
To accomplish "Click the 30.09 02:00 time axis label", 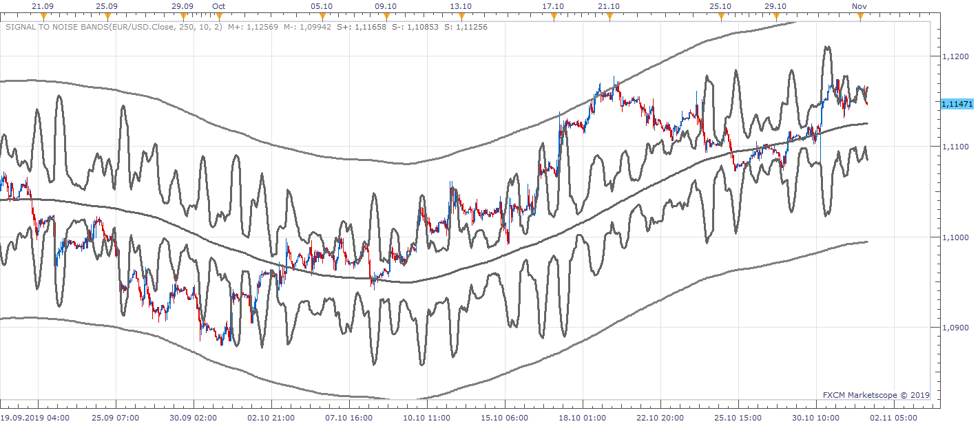I will click(x=194, y=417).
